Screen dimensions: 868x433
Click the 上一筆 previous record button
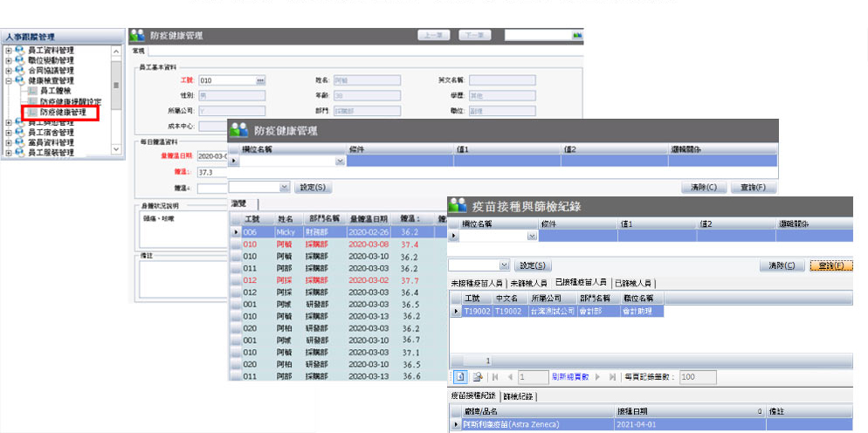[436, 35]
